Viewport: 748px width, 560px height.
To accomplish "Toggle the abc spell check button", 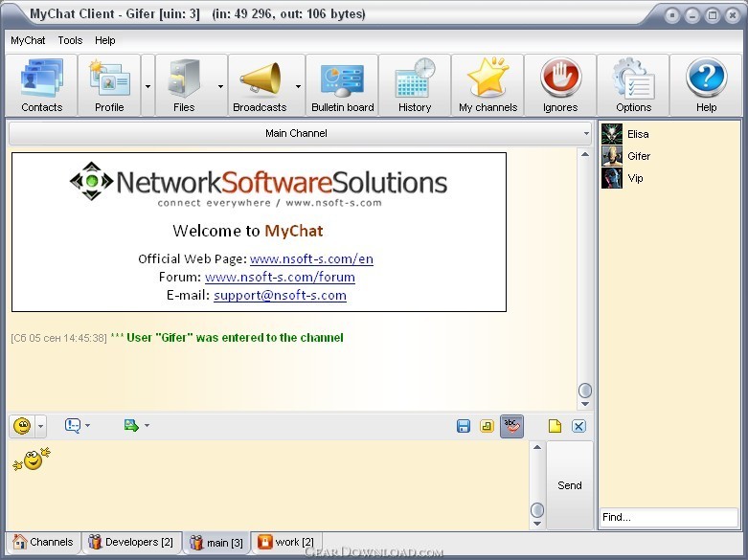I will (511, 426).
